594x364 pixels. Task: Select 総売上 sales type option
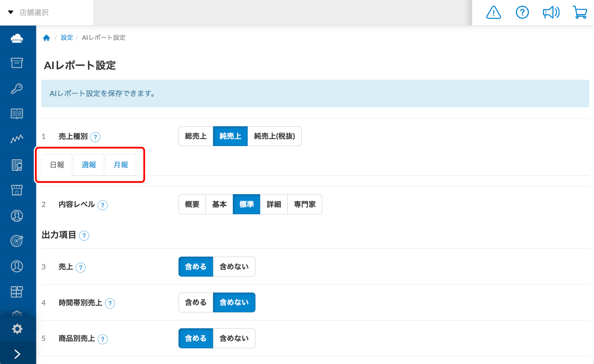click(196, 136)
